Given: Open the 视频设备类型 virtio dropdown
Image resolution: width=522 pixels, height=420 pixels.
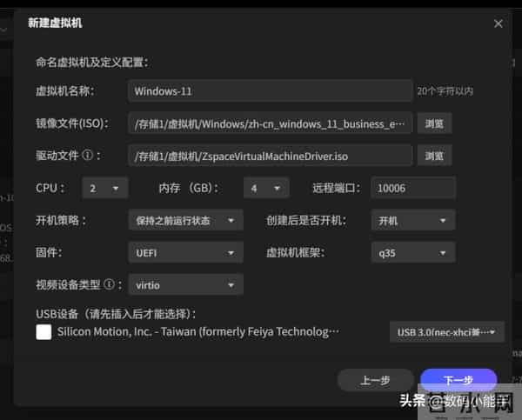Looking at the screenshot, I should point(186,285).
